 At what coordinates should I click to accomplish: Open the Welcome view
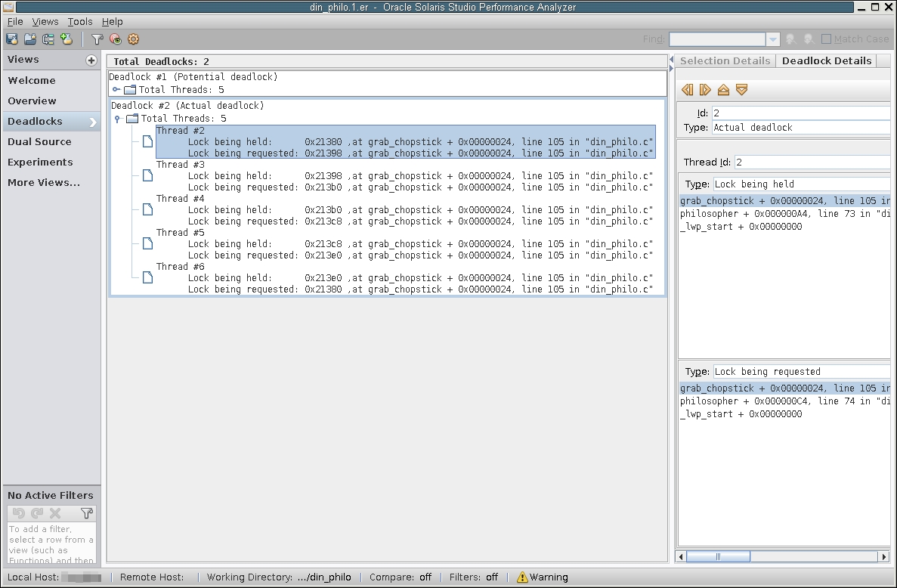[x=51, y=81]
